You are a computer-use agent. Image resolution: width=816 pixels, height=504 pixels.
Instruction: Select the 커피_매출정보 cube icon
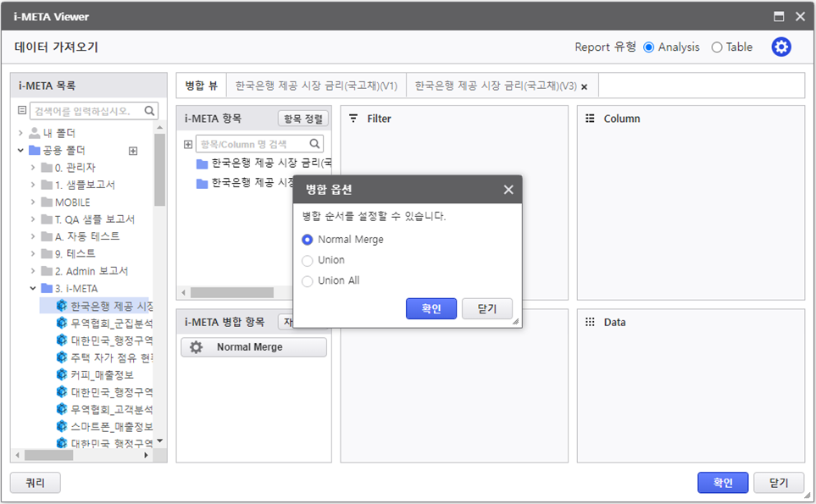[62, 374]
